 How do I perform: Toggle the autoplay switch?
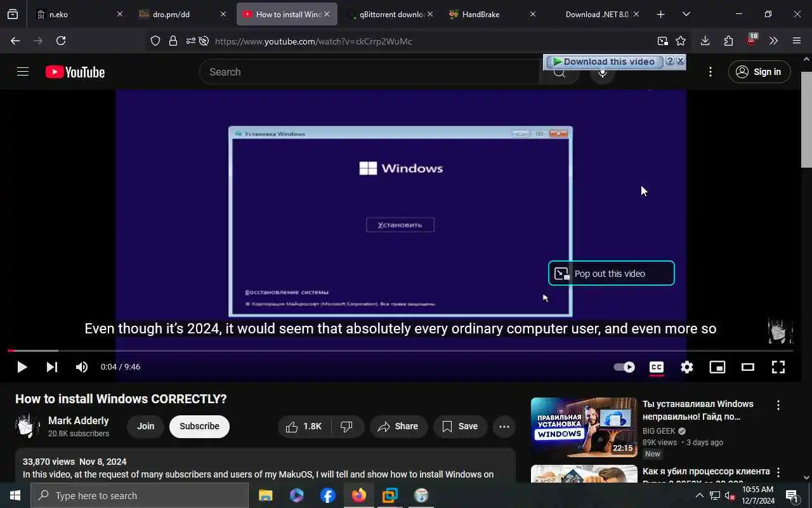624,367
